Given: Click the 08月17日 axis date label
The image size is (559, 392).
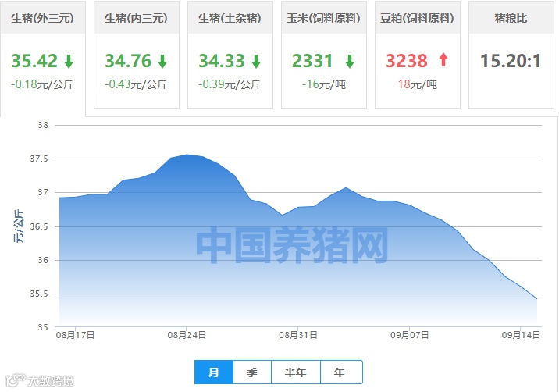Looking at the screenshot, I should [x=75, y=335].
